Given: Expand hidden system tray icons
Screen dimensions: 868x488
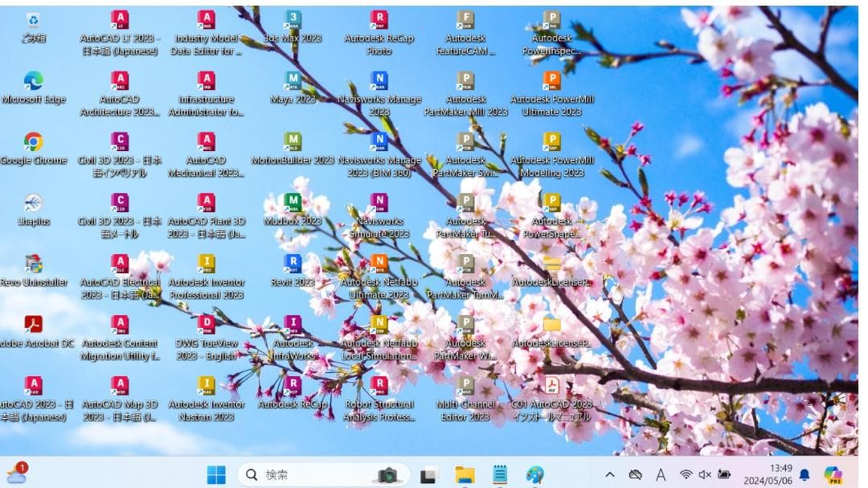Looking at the screenshot, I should (x=610, y=474).
